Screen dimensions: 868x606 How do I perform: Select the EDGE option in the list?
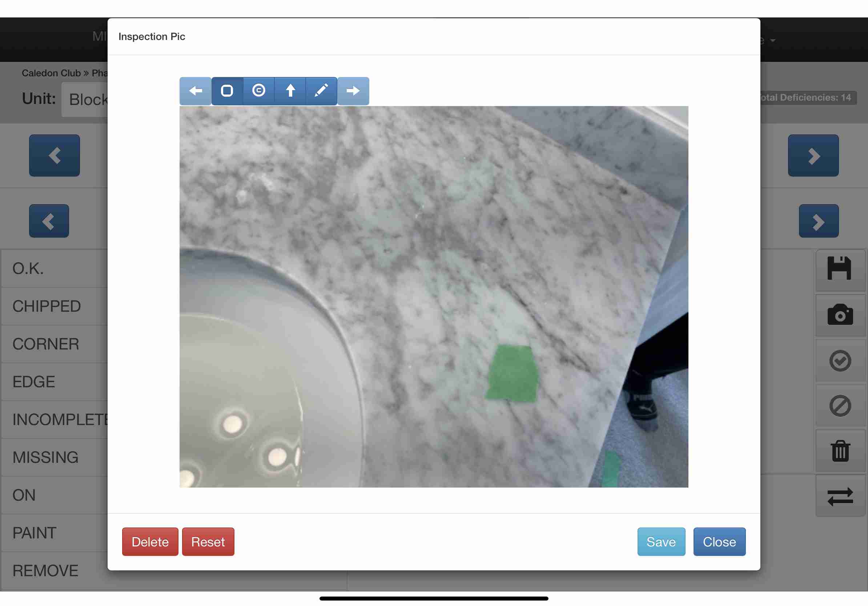tap(55, 382)
